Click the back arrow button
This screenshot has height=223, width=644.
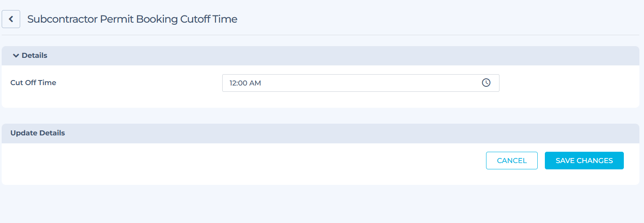coord(11,19)
